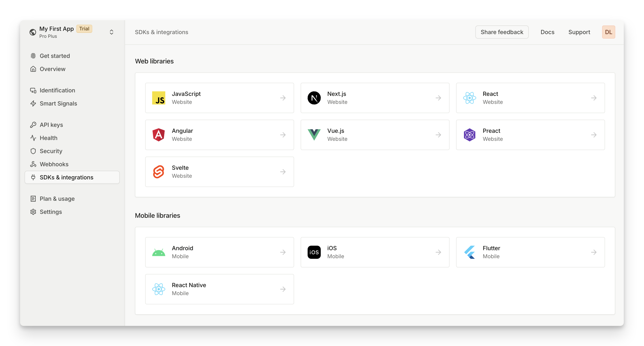Click the Svelte logo icon

tap(159, 172)
